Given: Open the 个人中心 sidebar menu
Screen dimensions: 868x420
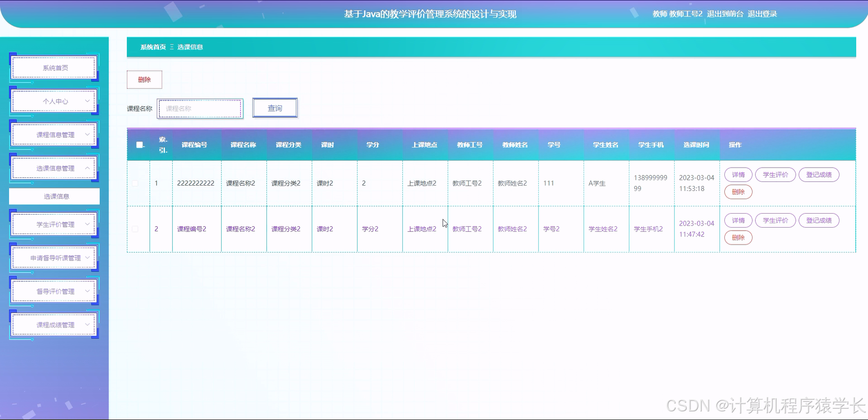Looking at the screenshot, I should [54, 101].
